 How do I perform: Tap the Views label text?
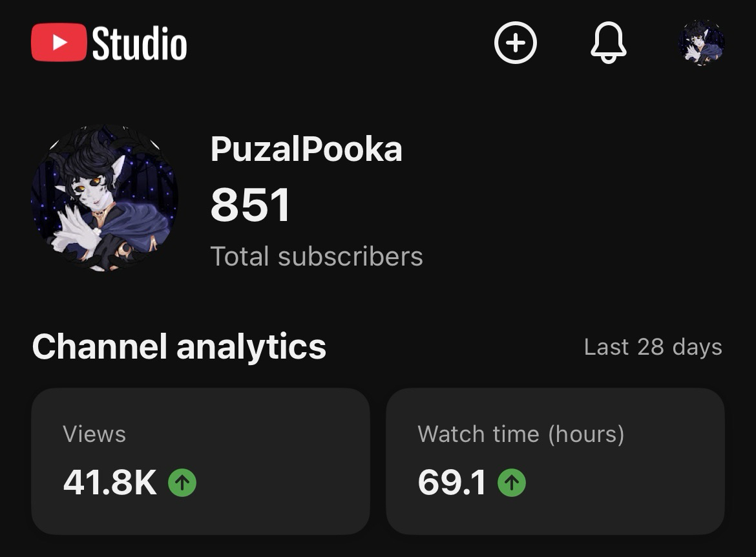tap(94, 434)
